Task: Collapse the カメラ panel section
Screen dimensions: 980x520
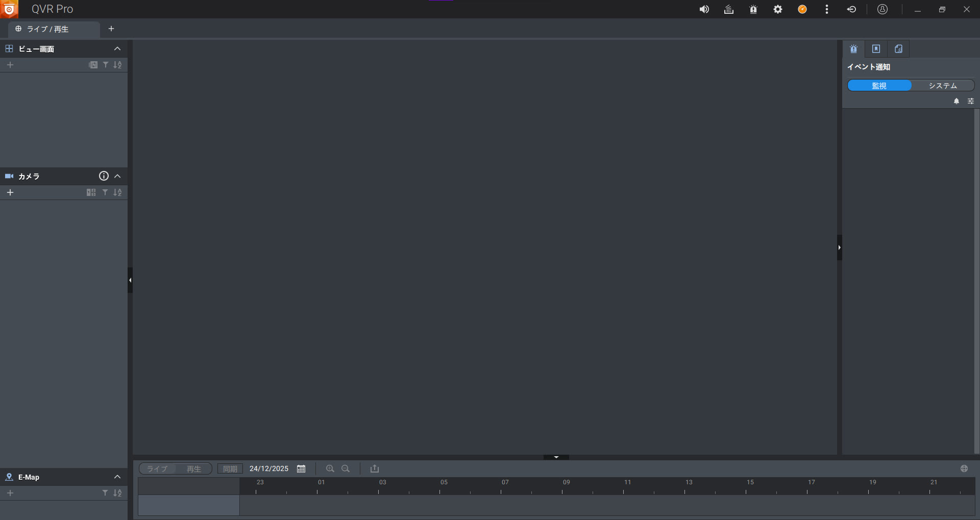Action: click(117, 176)
